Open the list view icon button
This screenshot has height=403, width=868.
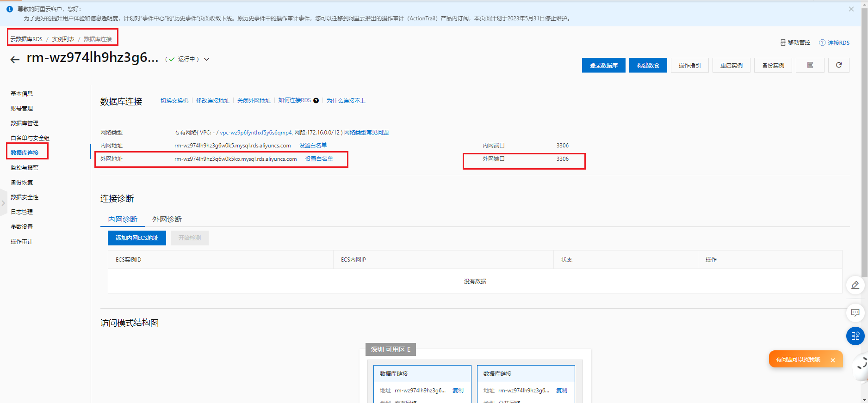[x=810, y=65]
